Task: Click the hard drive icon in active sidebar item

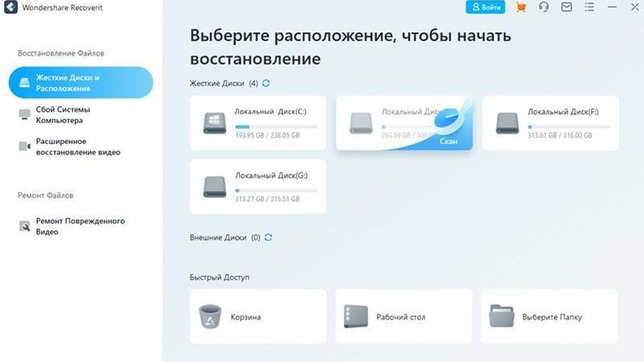Action: (24, 83)
